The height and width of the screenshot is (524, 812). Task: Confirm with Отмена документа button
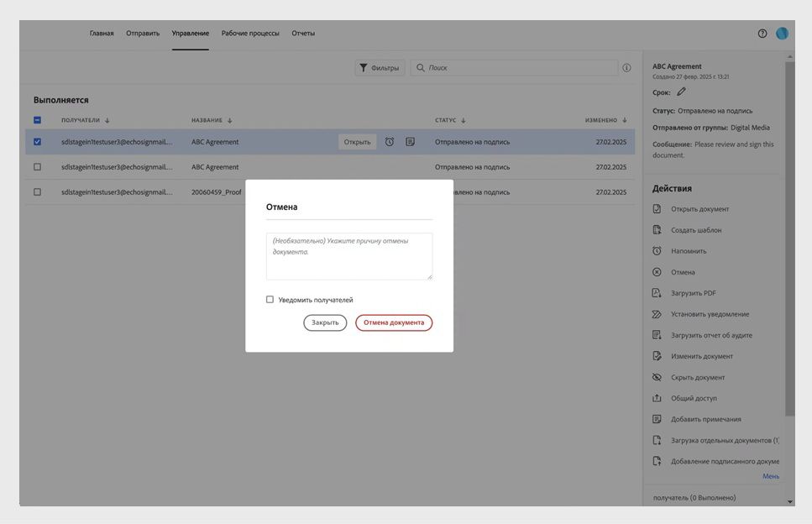(x=394, y=322)
